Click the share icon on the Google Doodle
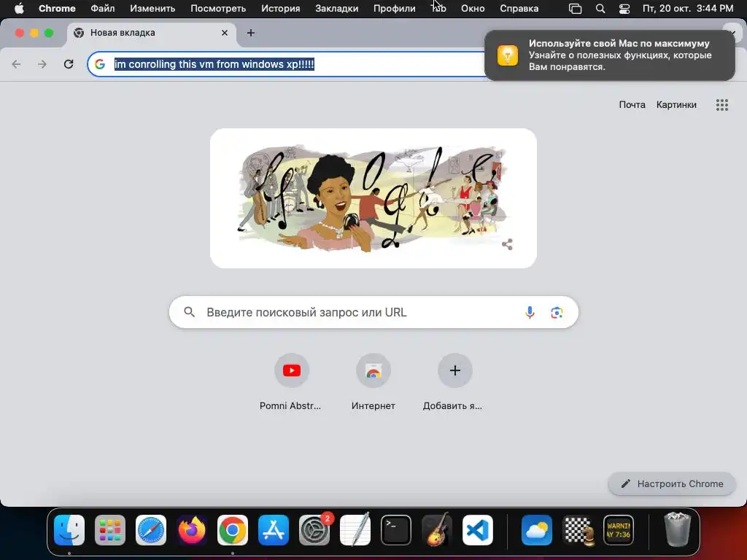Image resolution: width=747 pixels, height=560 pixels. (x=508, y=244)
